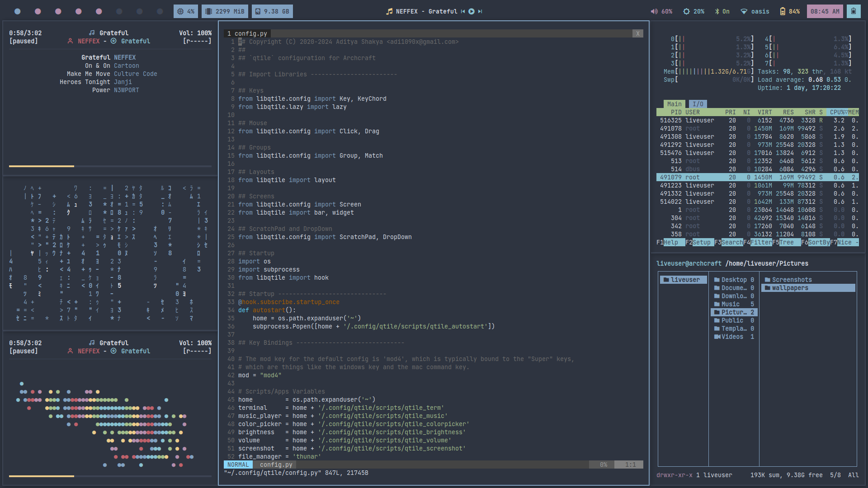
Task: Skip to next track in top bar
Action: click(x=480, y=11)
